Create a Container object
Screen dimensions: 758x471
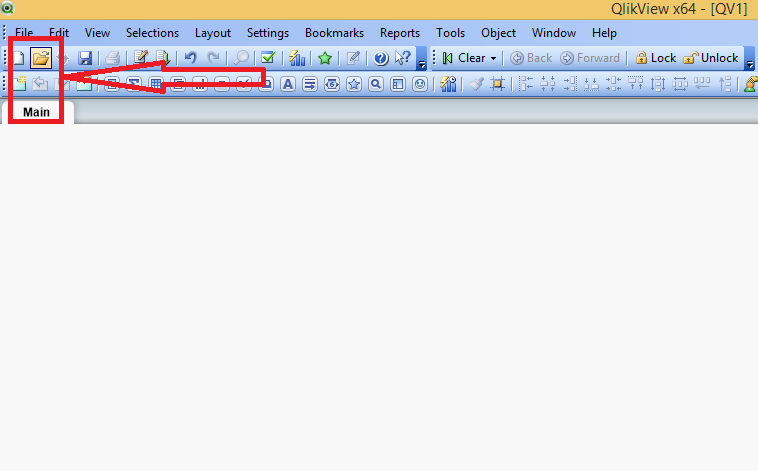(398, 84)
